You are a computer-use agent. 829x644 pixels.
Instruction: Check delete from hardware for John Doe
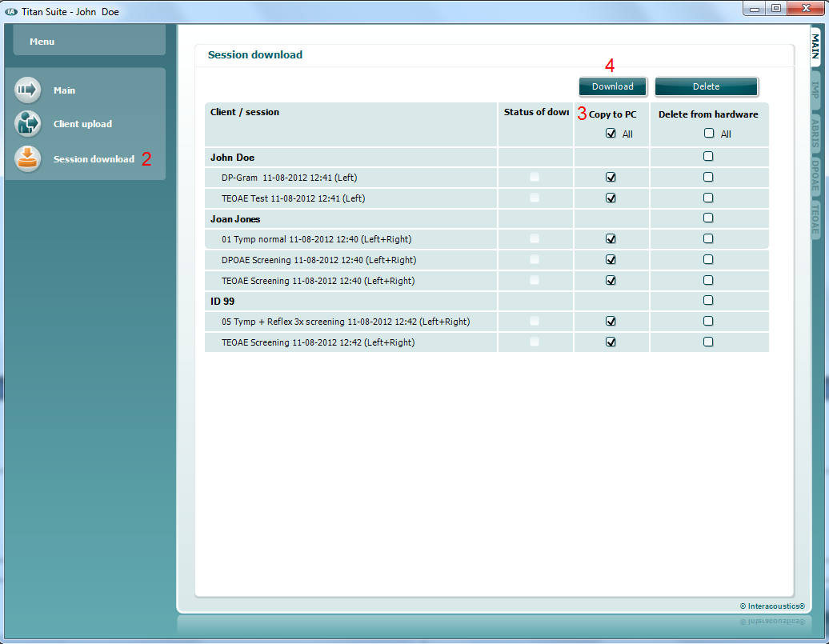tap(708, 156)
